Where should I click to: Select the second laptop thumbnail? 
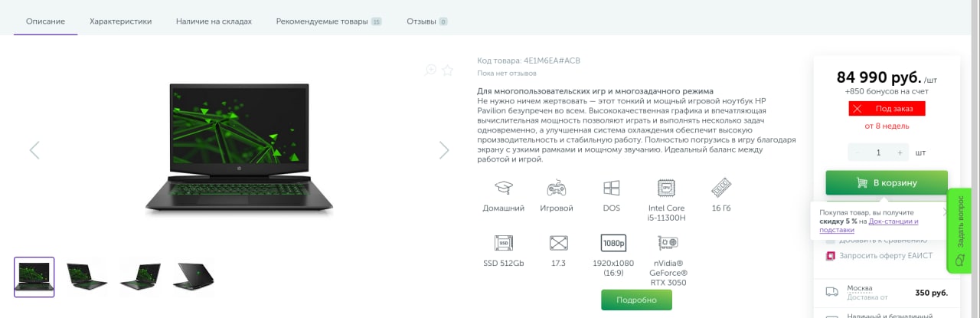point(87,277)
